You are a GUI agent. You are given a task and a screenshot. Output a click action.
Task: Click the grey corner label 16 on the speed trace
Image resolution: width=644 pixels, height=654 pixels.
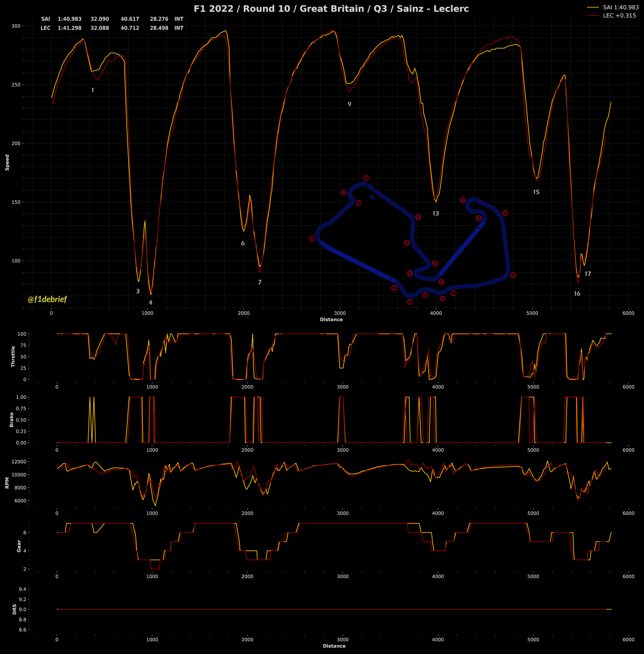577,294
